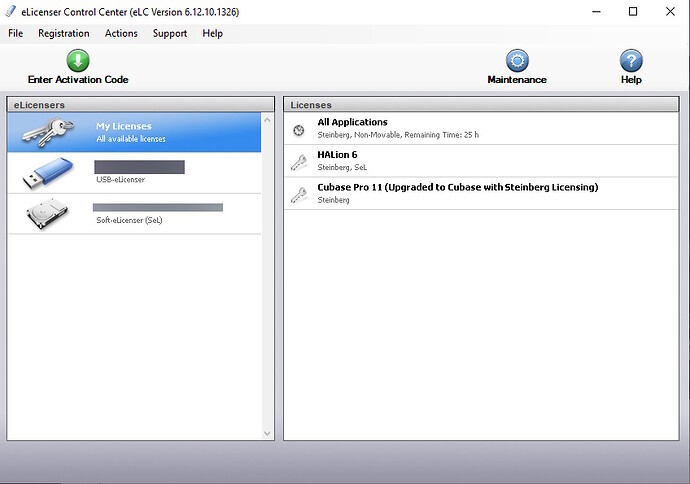Maximize the eLicenser Control Center window
This screenshot has height=484, width=690.
tap(633, 12)
